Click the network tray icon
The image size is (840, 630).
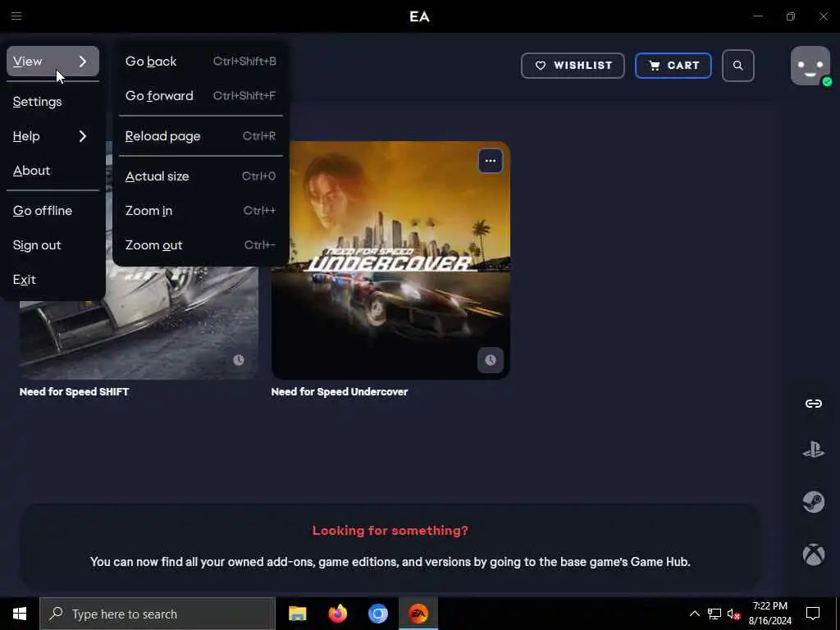click(x=714, y=614)
